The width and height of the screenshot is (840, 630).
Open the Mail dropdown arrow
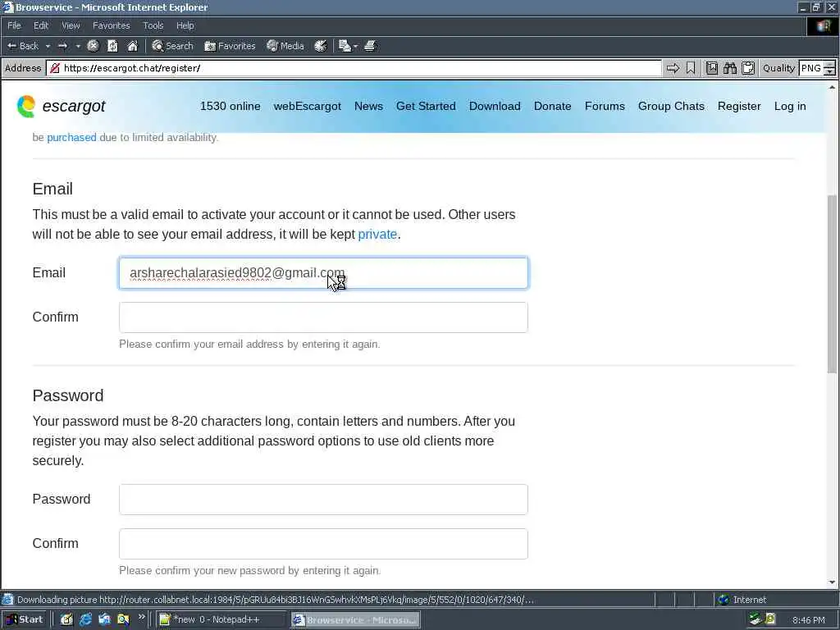[355, 46]
